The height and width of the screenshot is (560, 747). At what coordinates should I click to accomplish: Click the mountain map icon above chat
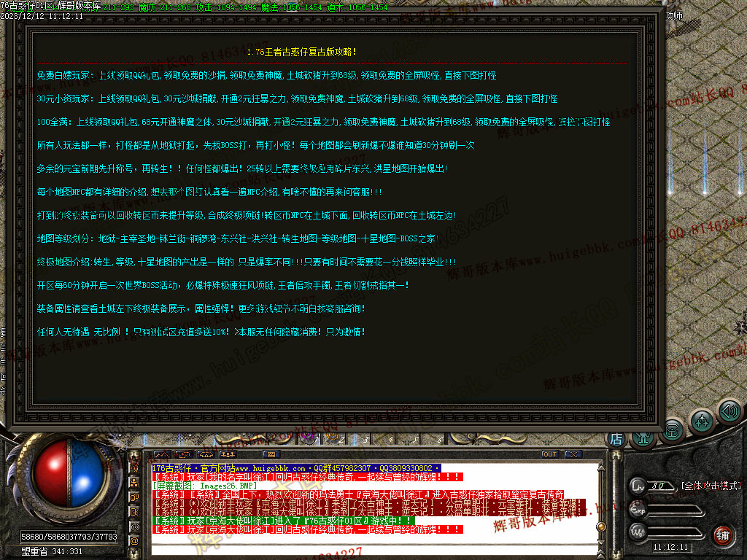pyautogui.click(x=161, y=454)
